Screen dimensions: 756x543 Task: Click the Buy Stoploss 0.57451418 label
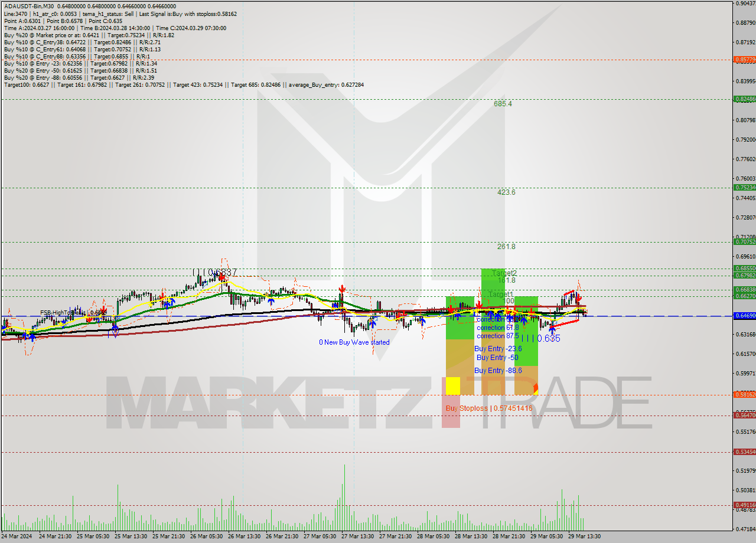point(489,408)
